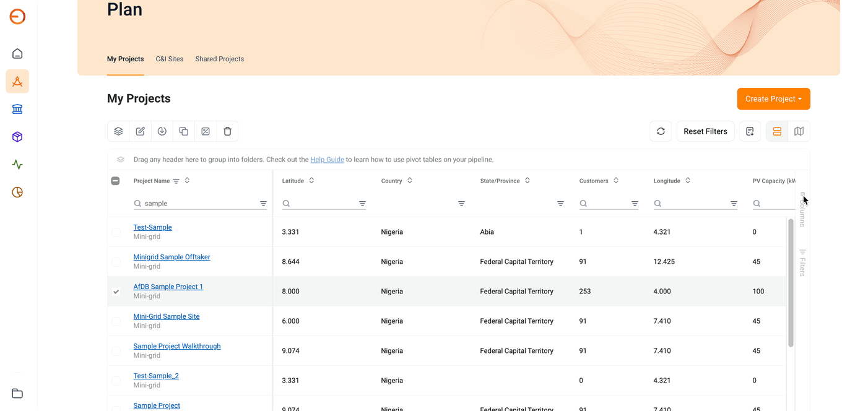Switch to My Projects tab
This screenshot has height=411, width=868.
tap(125, 59)
